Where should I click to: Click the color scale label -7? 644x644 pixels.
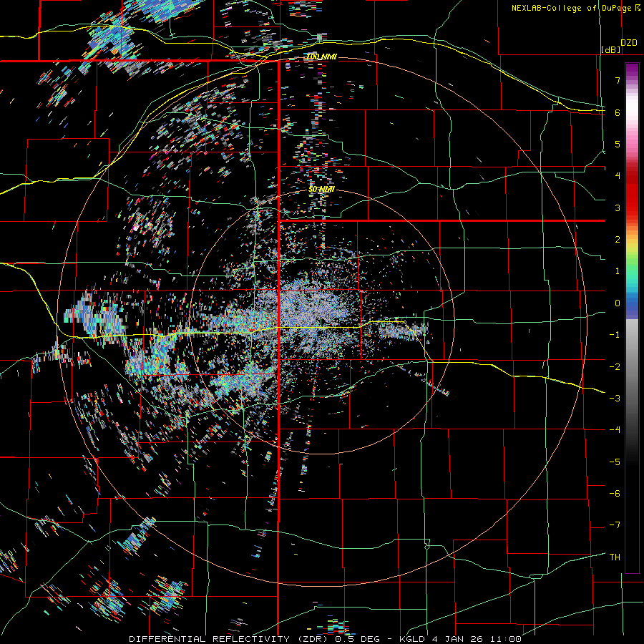(615, 525)
